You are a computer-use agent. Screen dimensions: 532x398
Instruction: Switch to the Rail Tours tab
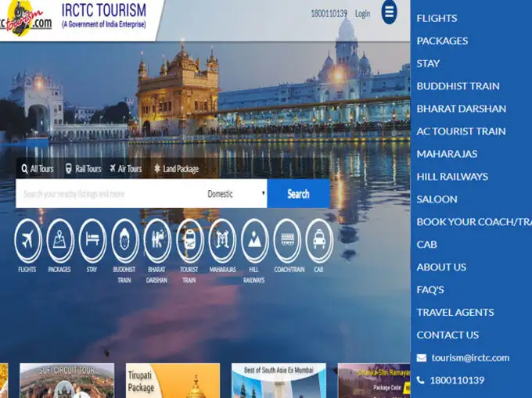coord(83,169)
